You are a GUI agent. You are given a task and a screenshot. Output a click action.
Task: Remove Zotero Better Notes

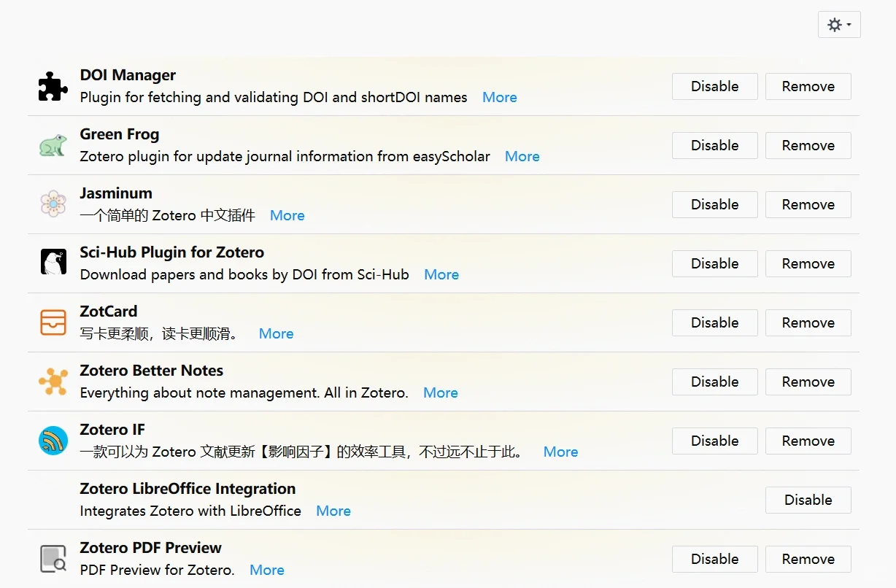click(808, 382)
